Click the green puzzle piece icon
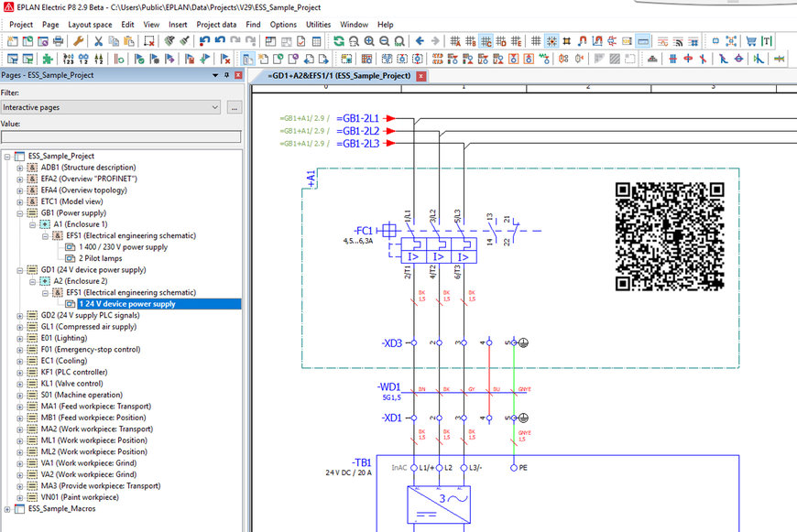The image size is (797, 532). 48,59
